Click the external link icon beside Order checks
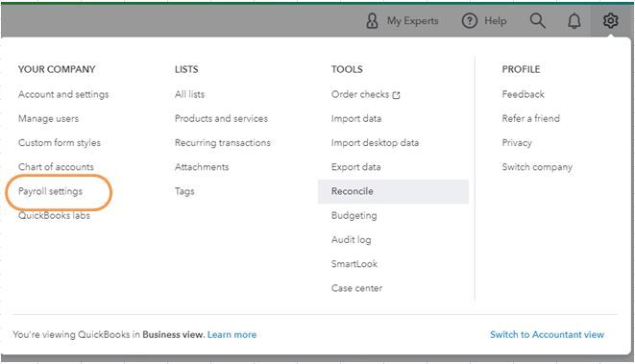The width and height of the screenshot is (635, 364). pyautogui.click(x=396, y=95)
